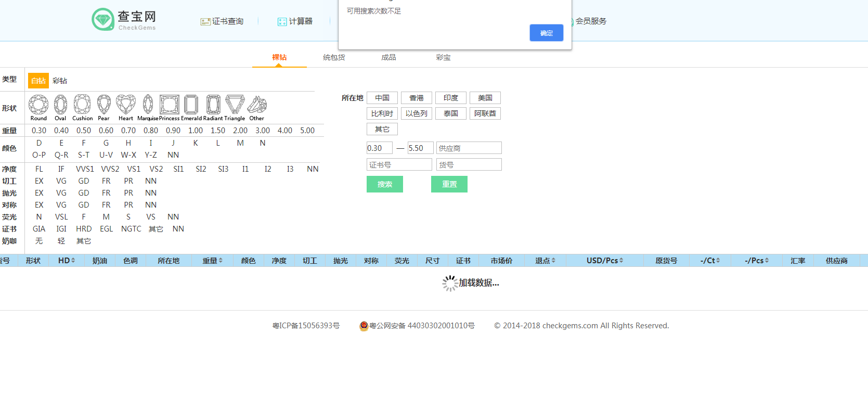Toggle the GIA certificate filter
Viewport: 868px width, 398px height.
(39, 229)
